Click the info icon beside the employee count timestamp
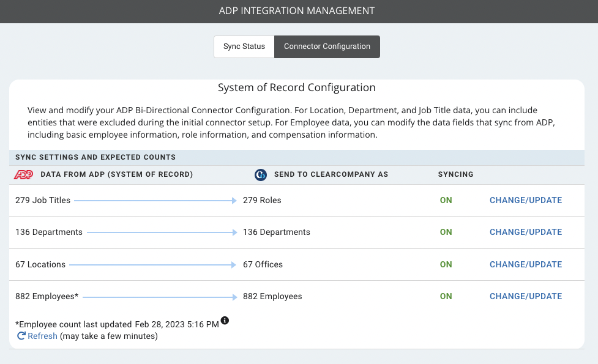598x364 pixels. coord(225,321)
